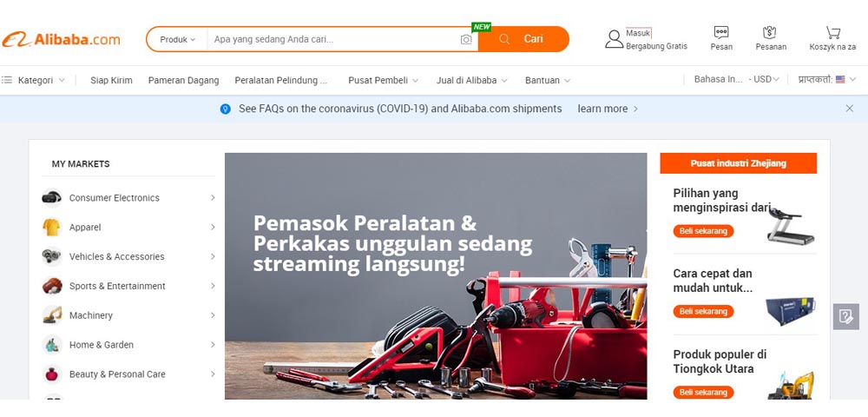
Task: Open Pameran Dagang menu item
Action: click(183, 80)
